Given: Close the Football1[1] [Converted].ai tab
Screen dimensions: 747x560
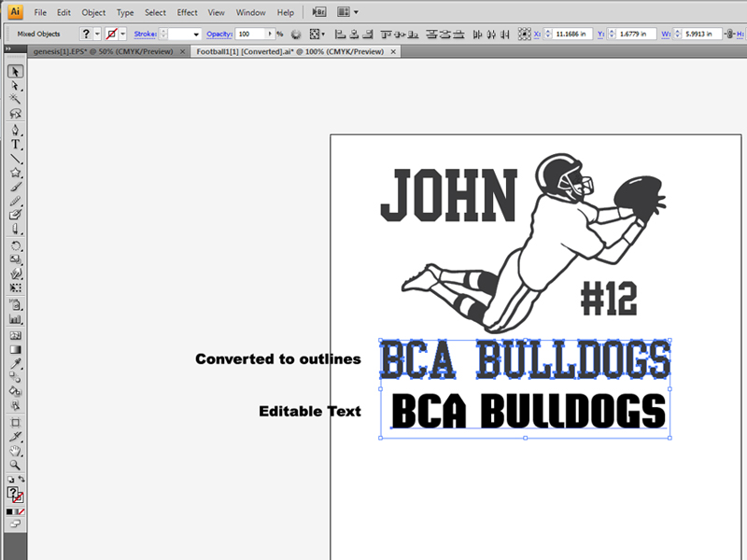Looking at the screenshot, I should pyautogui.click(x=393, y=51).
